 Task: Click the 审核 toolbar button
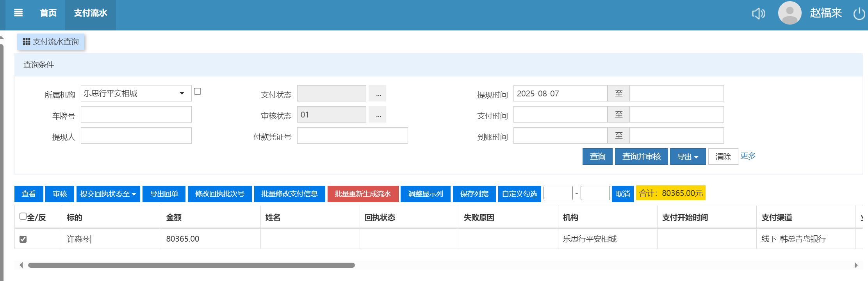click(60, 194)
